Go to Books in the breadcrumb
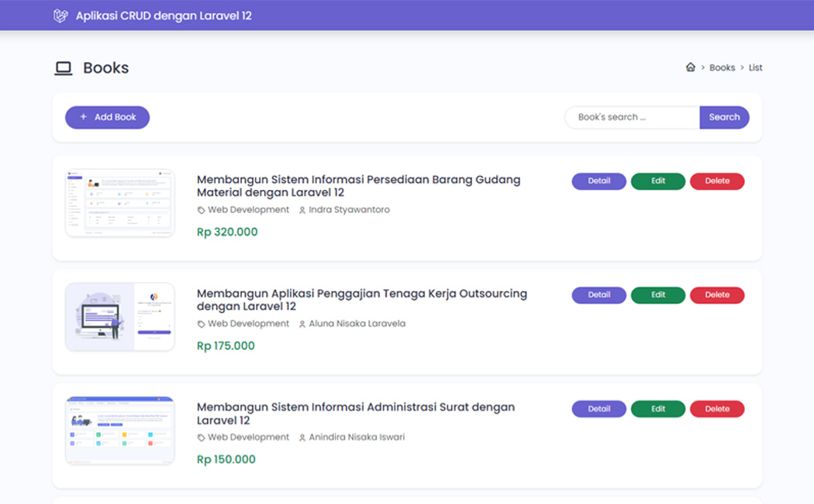Screen dimensions: 814x504 pyautogui.click(x=722, y=67)
